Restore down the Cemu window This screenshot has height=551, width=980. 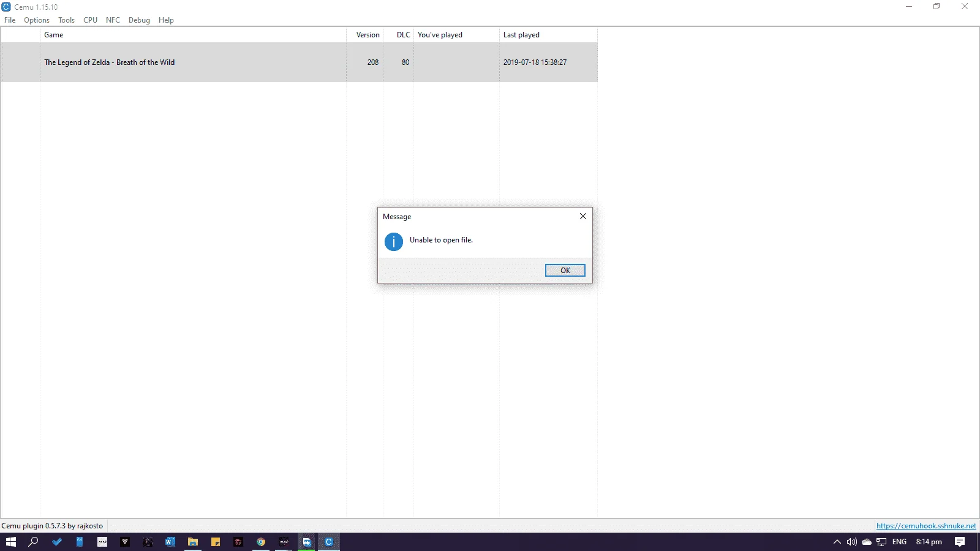coord(937,7)
